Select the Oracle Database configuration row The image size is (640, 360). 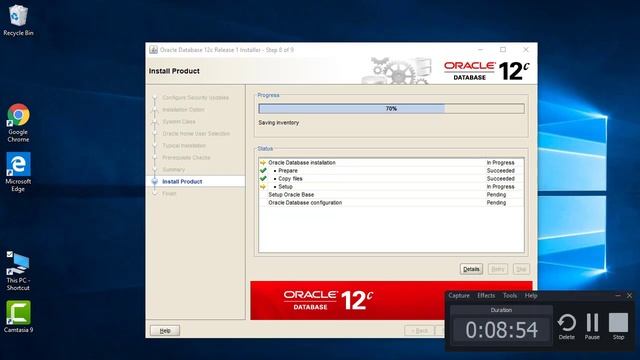391,202
